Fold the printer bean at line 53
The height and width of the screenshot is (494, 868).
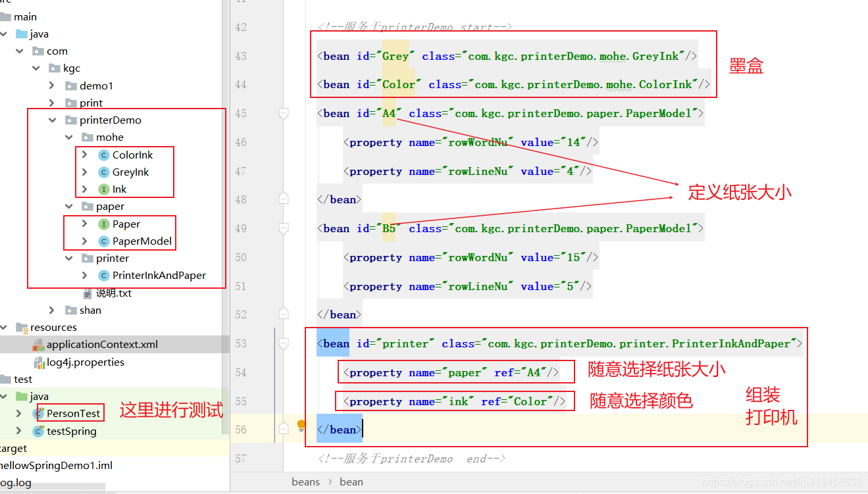point(284,343)
